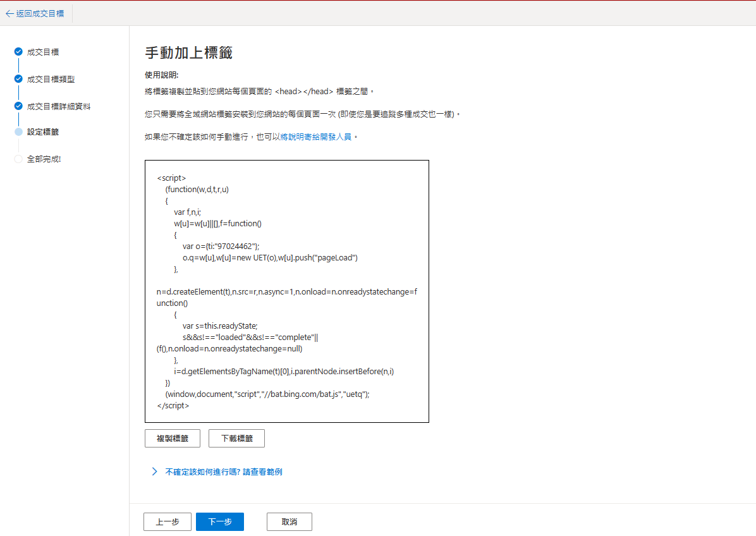Click the empty circle beside 全部完成!
This screenshot has width=756, height=536.
tap(18, 159)
